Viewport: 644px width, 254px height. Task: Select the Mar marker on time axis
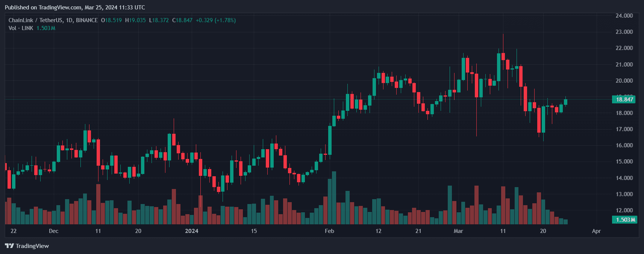click(458, 231)
